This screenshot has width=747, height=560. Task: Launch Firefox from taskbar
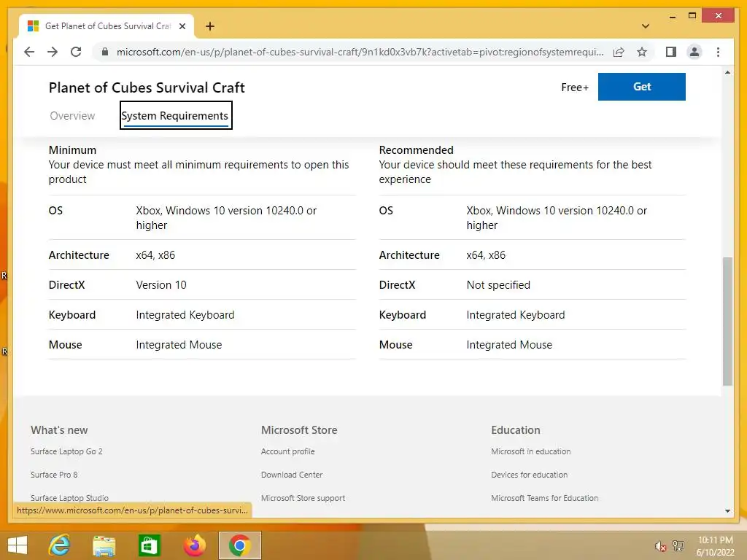tap(194, 545)
